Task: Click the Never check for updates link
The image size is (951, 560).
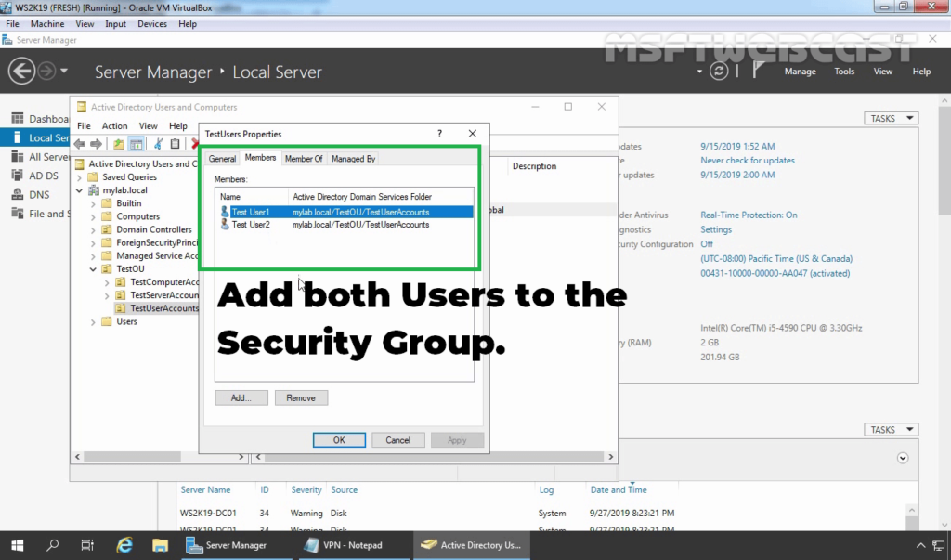Action: pos(748,160)
